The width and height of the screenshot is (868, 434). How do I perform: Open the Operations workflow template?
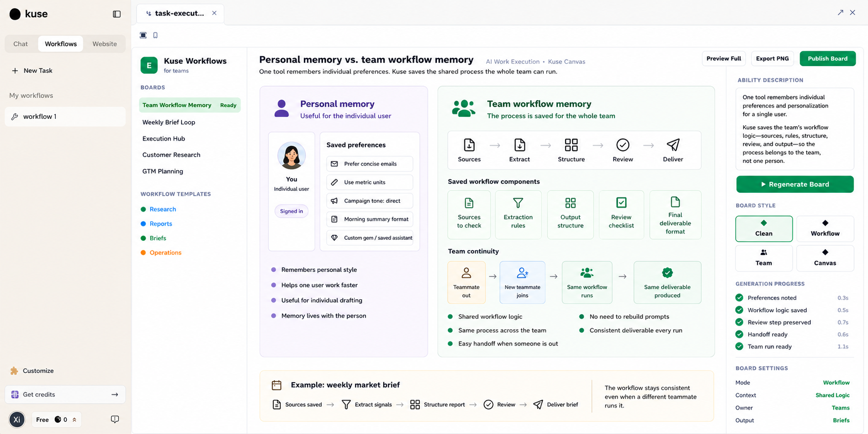click(x=165, y=252)
